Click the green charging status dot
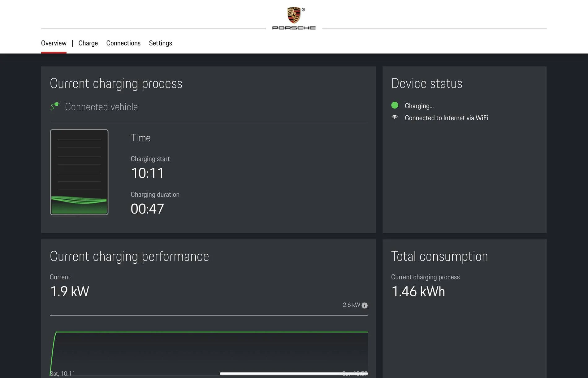Image resolution: width=588 pixels, height=378 pixels. tap(395, 105)
